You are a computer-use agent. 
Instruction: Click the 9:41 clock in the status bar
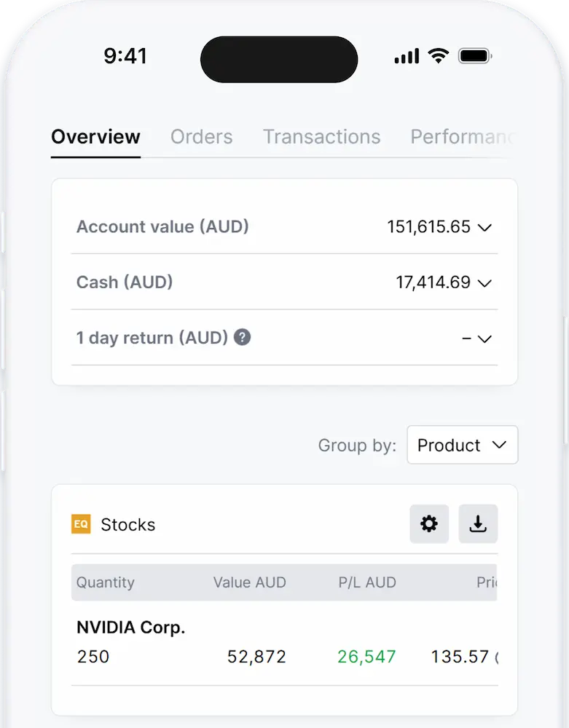tap(125, 56)
